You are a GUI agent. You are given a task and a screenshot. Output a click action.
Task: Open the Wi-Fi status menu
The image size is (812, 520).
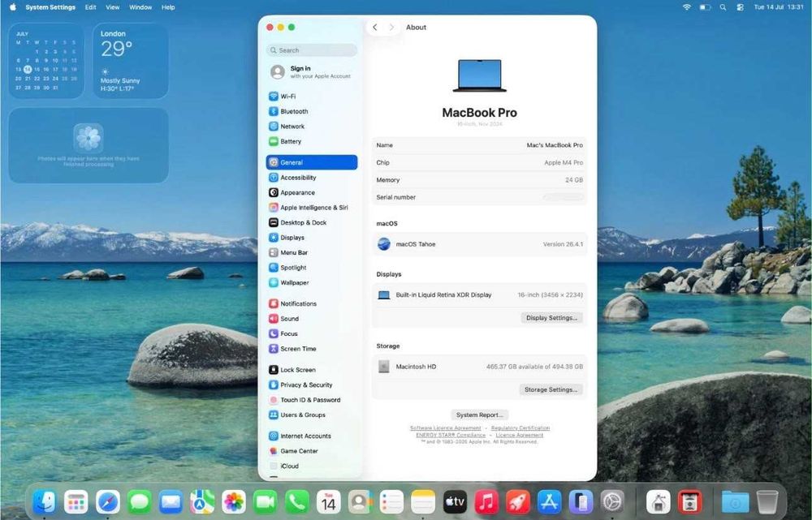click(x=687, y=7)
